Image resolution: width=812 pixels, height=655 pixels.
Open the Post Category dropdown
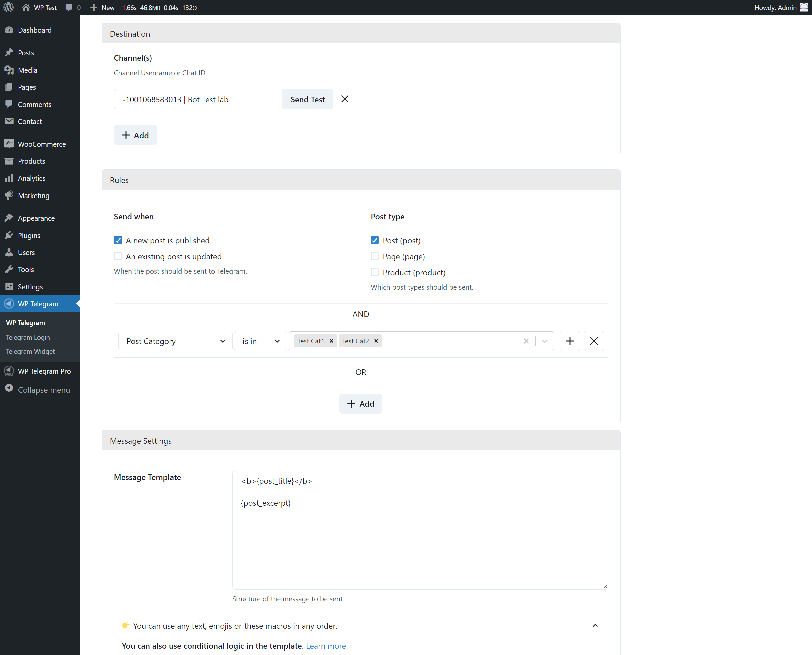(x=175, y=341)
